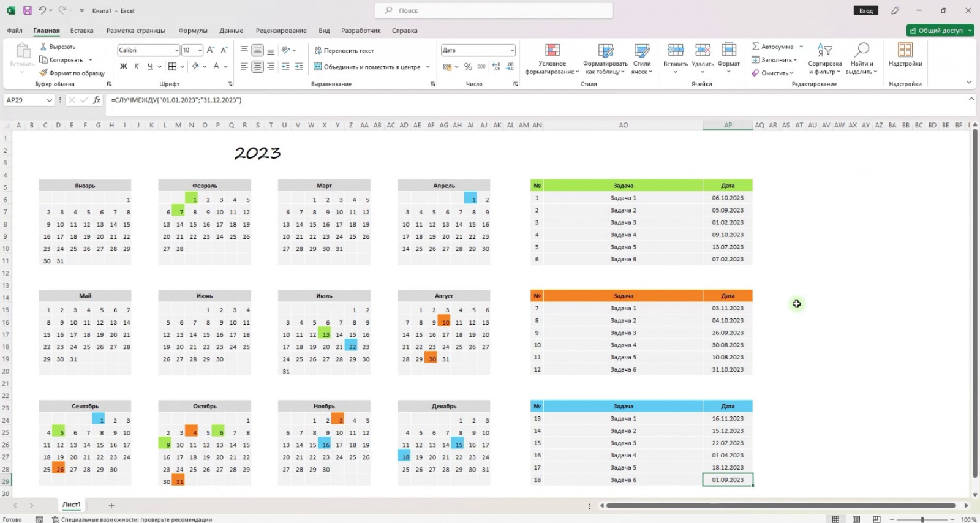The image size is (980, 523).
Task: Switch to the Формулы tab
Action: [193, 31]
